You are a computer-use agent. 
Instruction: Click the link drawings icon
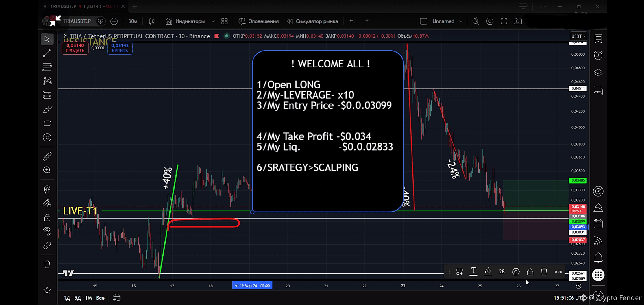[x=47, y=245]
